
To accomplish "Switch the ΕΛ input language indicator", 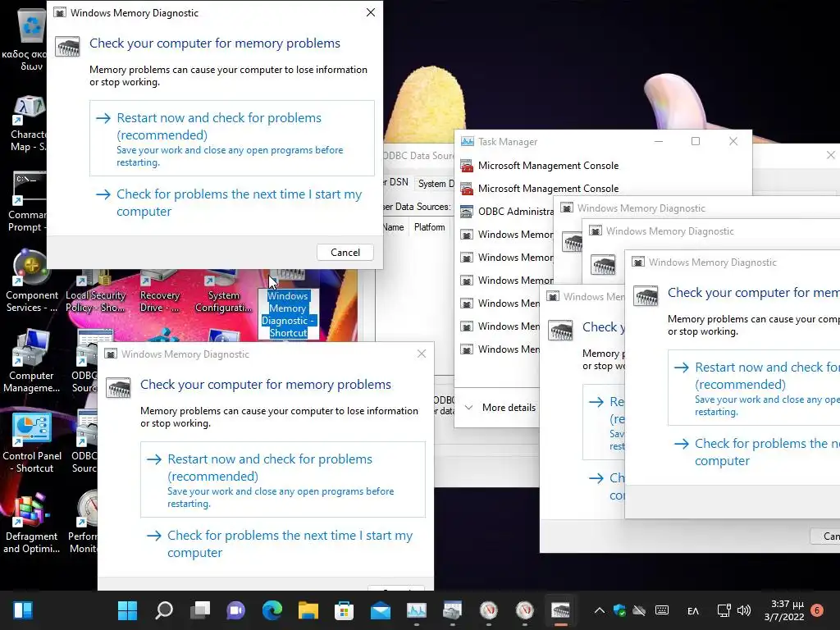I will tap(693, 610).
